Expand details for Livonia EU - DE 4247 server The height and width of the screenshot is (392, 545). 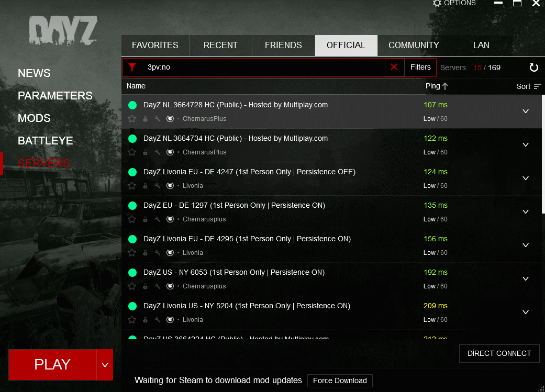tap(526, 178)
